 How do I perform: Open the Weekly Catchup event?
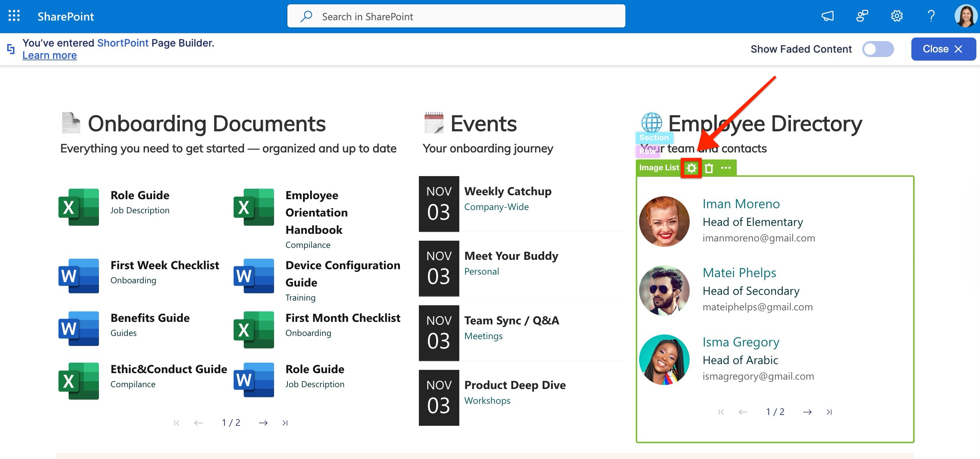point(507,191)
